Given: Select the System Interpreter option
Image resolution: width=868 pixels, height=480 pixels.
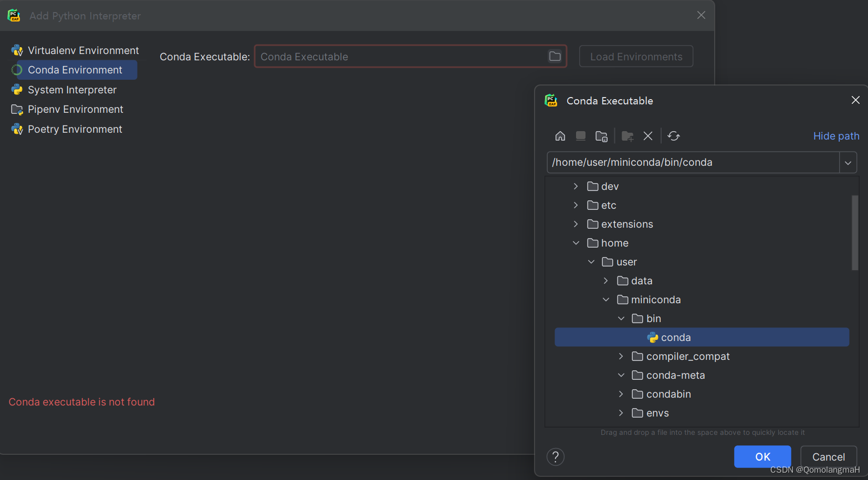Looking at the screenshot, I should click(x=72, y=90).
